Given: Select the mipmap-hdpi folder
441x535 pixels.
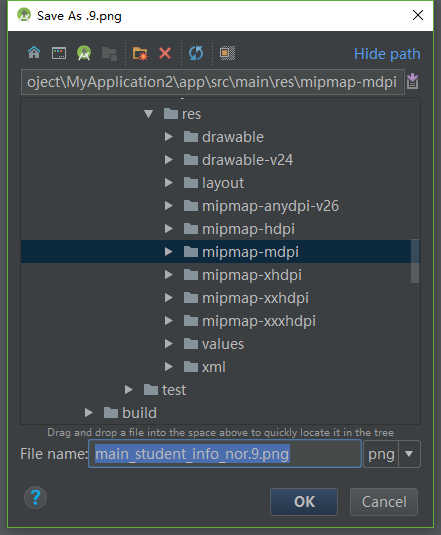Looking at the screenshot, I should point(239,229).
